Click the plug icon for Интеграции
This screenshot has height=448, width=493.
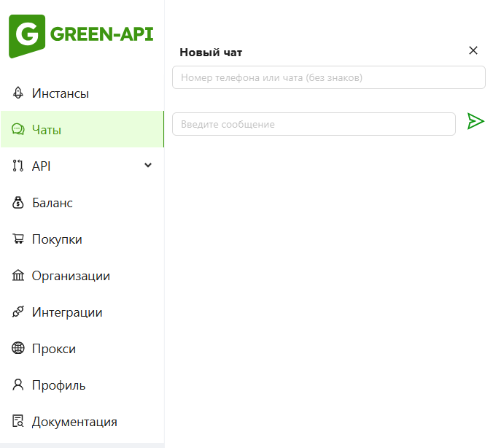pyautogui.click(x=18, y=312)
